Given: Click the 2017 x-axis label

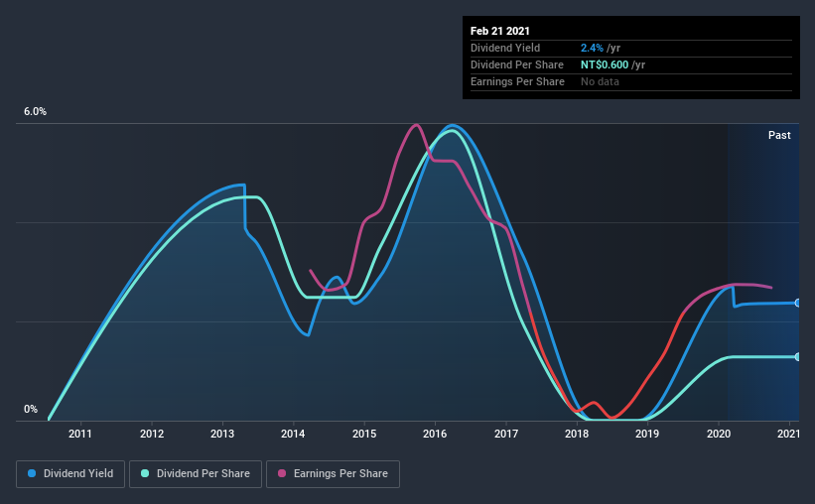Looking at the screenshot, I should pyautogui.click(x=505, y=434).
